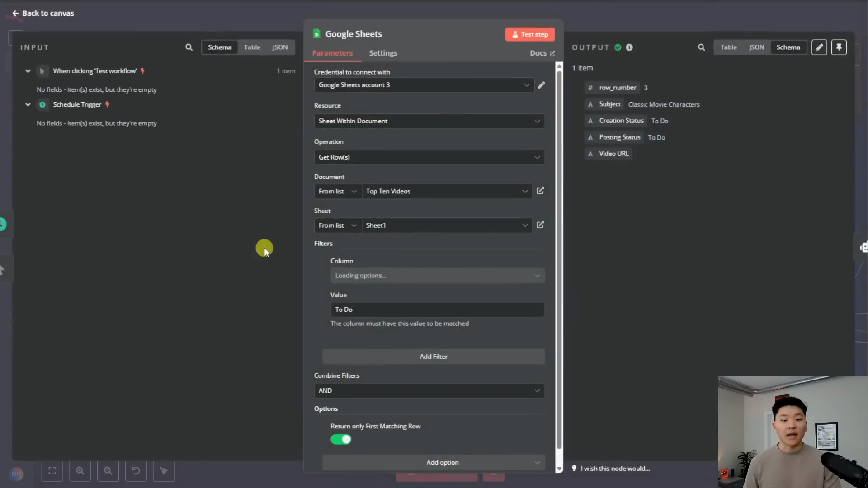This screenshot has height=488, width=868.
Task: Edit credential with the pencil icon
Action: [541, 85]
